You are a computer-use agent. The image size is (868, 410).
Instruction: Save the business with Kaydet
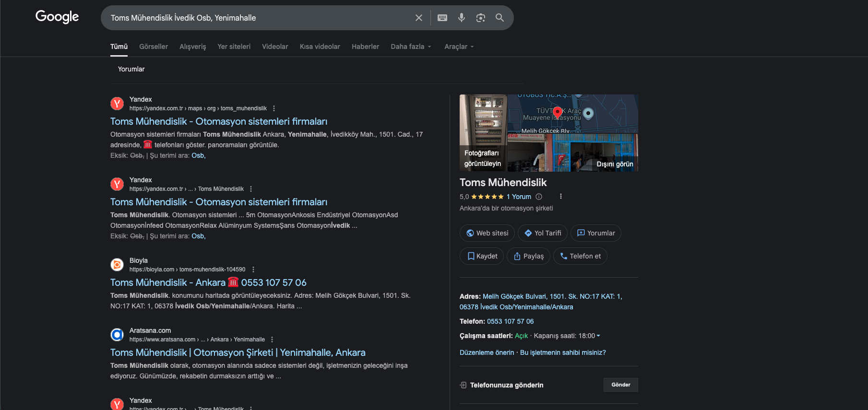point(482,256)
